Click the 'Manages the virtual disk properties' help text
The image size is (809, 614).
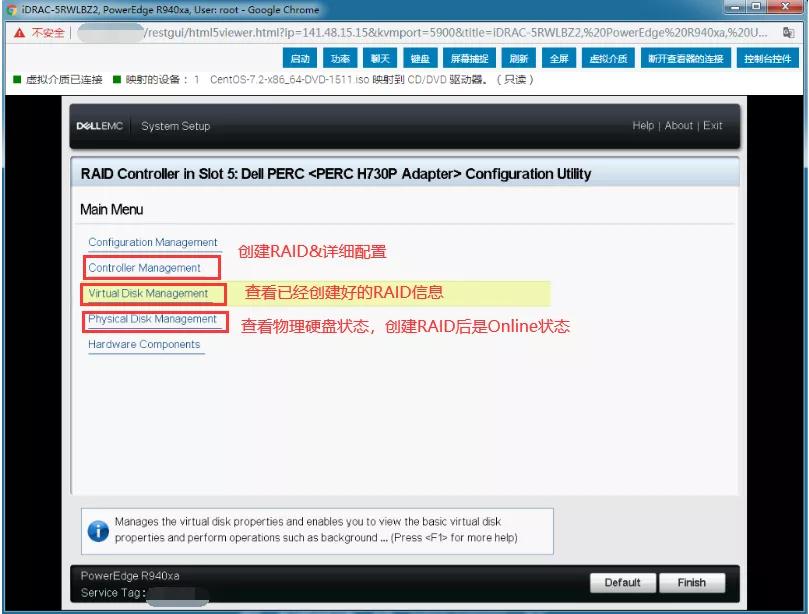[316, 529]
